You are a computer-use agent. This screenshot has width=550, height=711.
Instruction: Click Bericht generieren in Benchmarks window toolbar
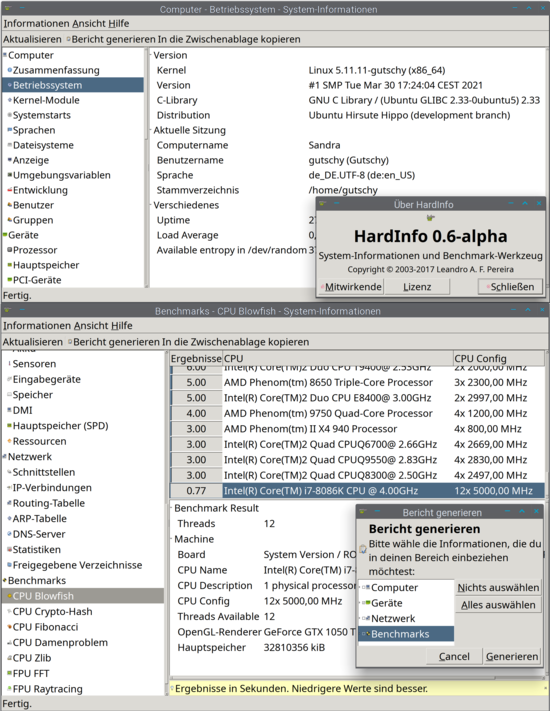click(114, 342)
